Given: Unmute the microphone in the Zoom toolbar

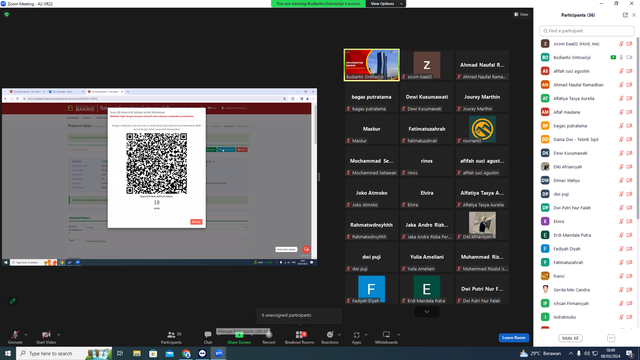Looking at the screenshot, I should click(x=15, y=337).
